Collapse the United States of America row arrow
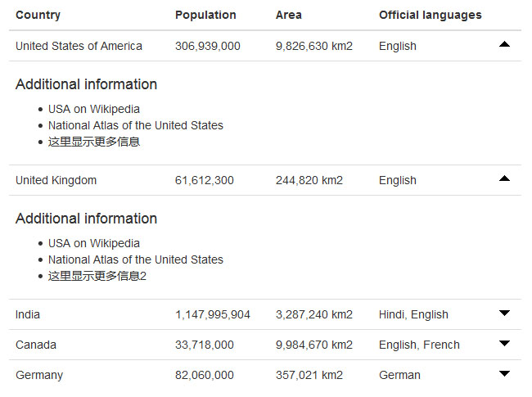Viewport: 532px width, 397px height. pos(504,45)
